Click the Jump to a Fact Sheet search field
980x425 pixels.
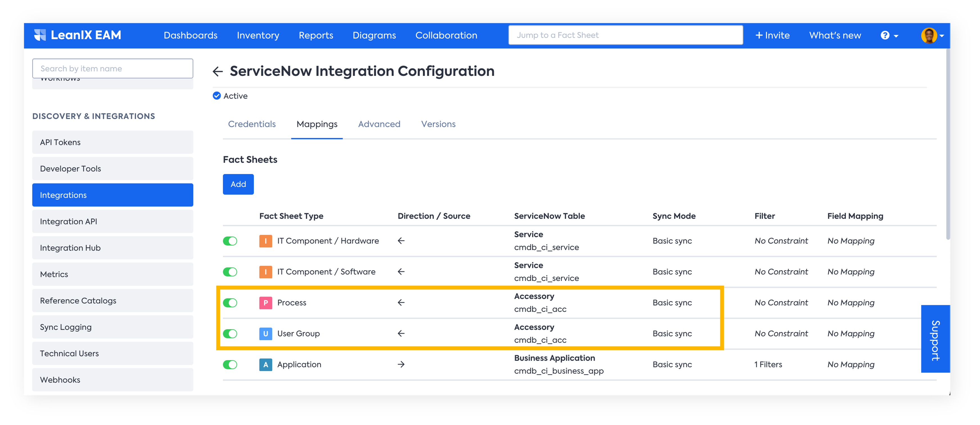625,35
